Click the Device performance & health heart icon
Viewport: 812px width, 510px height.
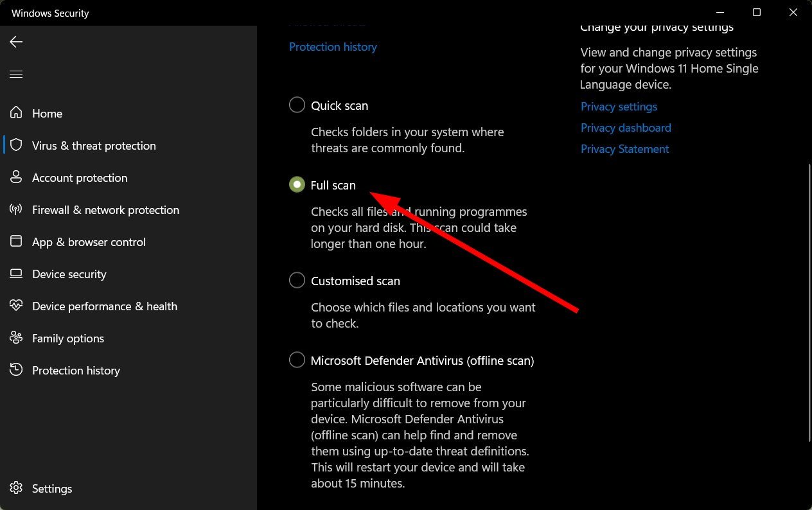(16, 306)
